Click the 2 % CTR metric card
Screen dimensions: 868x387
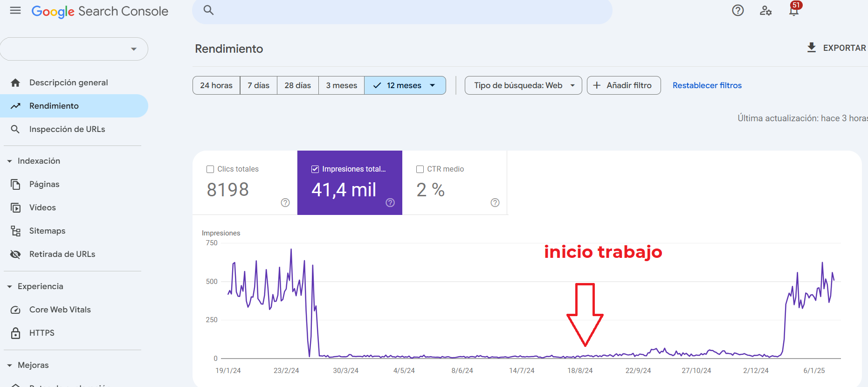455,183
